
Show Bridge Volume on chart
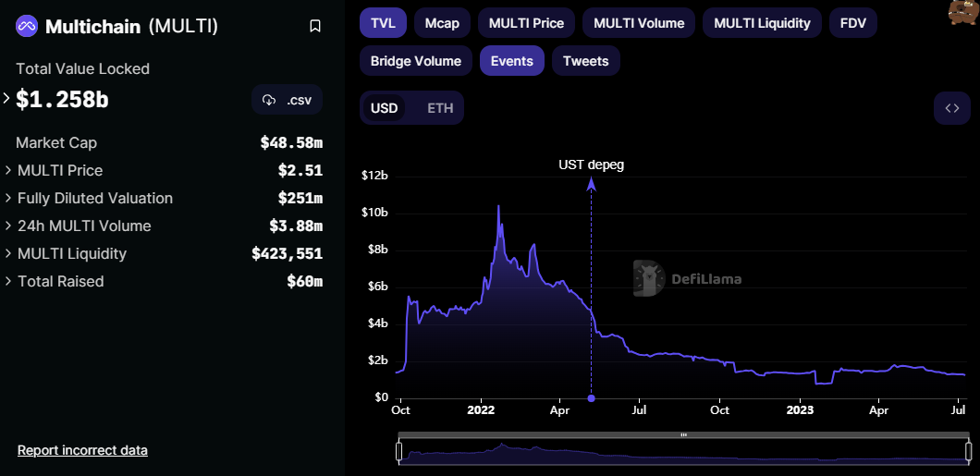416,61
